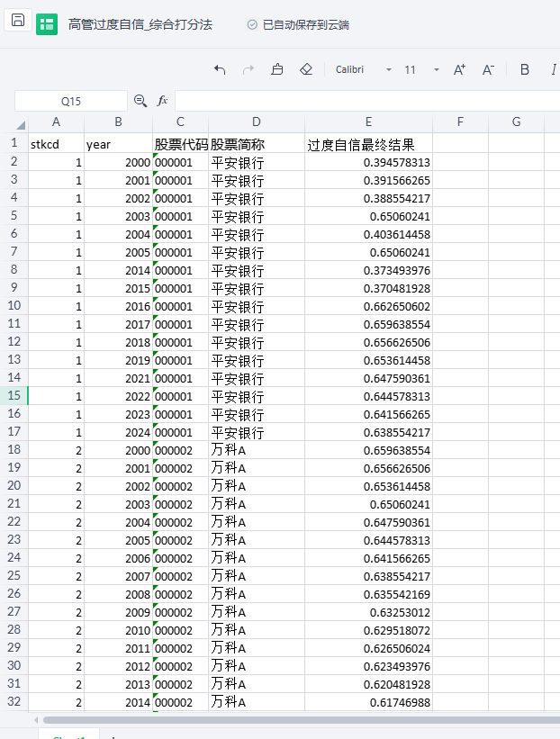Click the stkcd header cell
This screenshot has height=739, width=560.
pyautogui.click(x=56, y=144)
